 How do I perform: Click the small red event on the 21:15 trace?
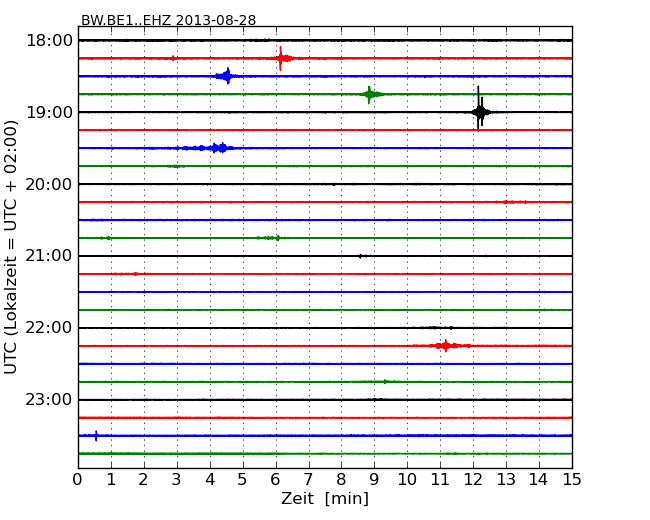tap(128, 274)
